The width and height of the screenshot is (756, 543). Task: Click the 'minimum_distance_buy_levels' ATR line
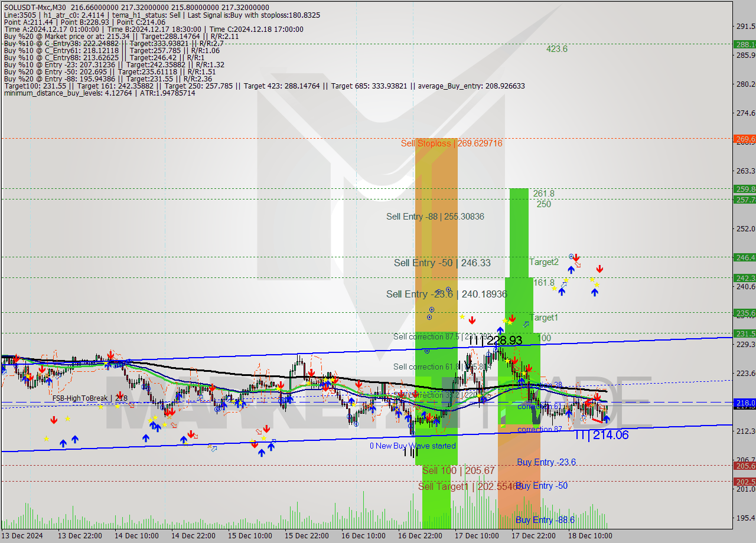[x=99, y=93]
